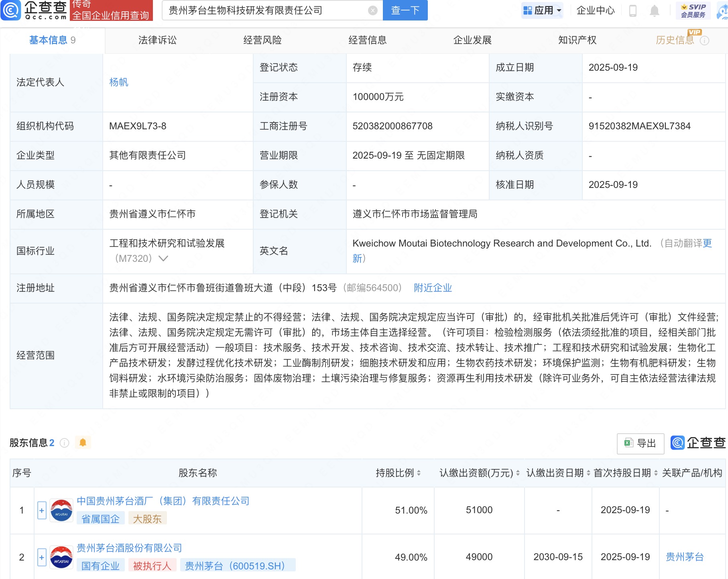
Task: Click the Qcc logo in header
Action: pos(34,10)
